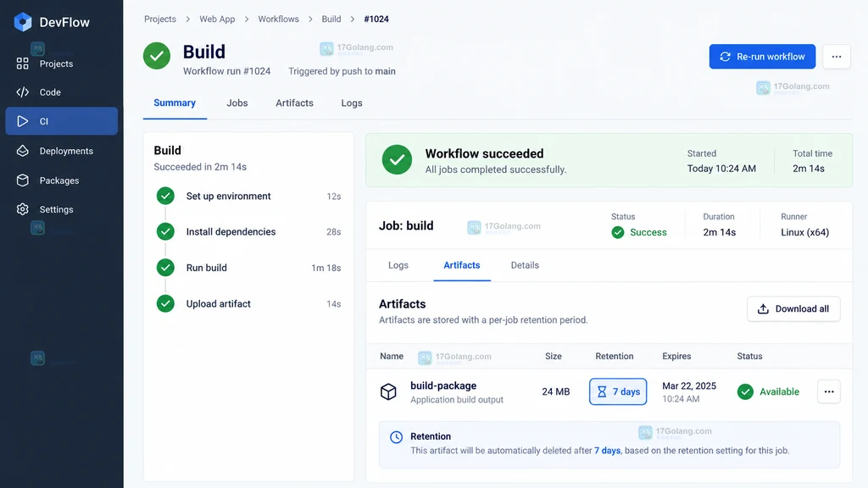Open the build-package row actions menu
Screen dimensions: 868x488
829,391
